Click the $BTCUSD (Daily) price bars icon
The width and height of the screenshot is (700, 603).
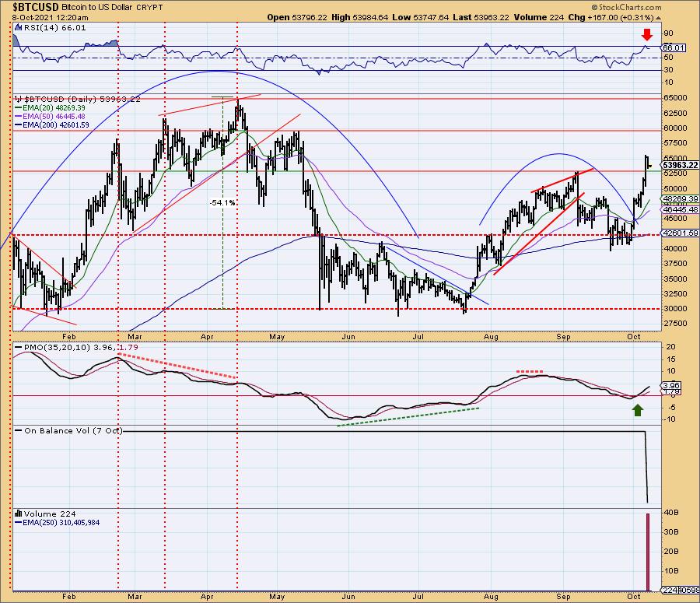[18, 99]
